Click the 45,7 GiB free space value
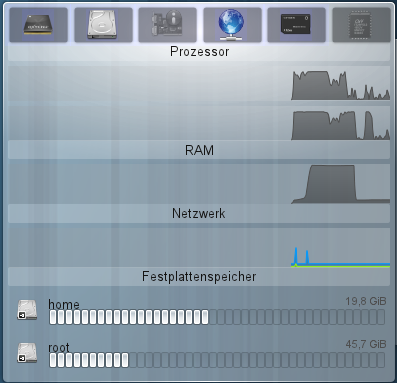Image resolution: width=397 pixels, height=383 pixels. click(x=366, y=344)
